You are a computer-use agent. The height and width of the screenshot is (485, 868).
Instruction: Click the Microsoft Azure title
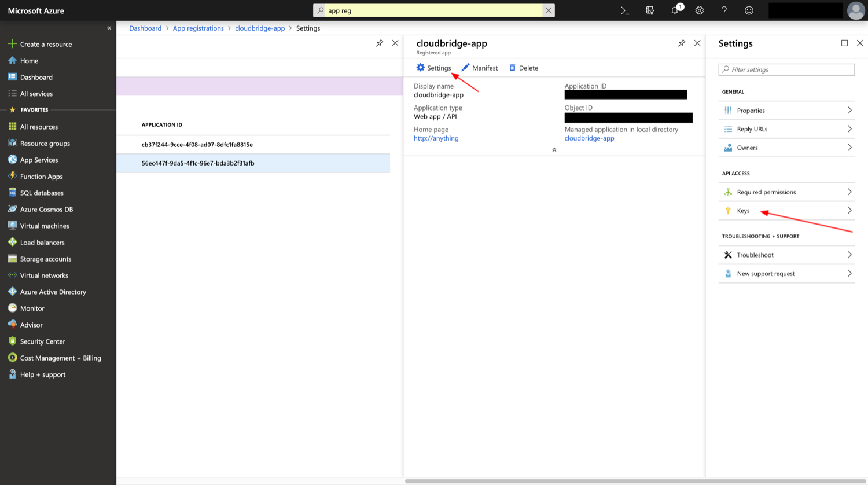pos(36,10)
